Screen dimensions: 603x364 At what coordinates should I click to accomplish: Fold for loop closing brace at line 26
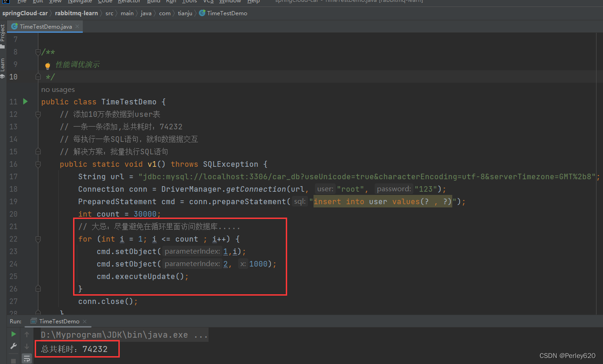tap(38, 289)
